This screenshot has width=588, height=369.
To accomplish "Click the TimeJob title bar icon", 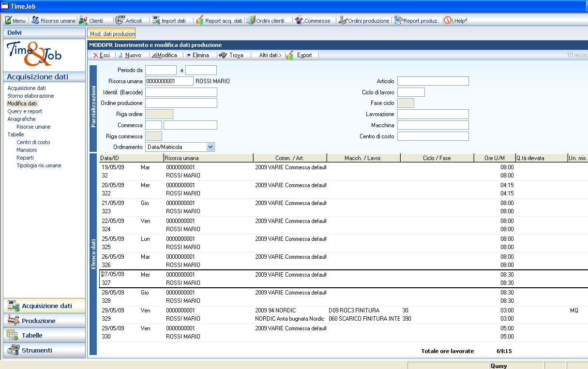I will 5,6.
